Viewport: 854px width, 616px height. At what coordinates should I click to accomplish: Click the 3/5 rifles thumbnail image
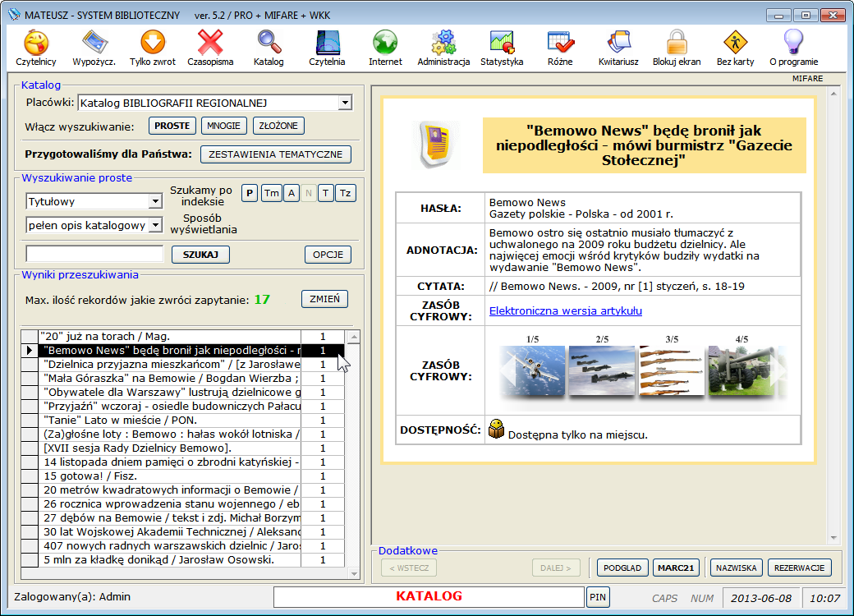pos(672,371)
